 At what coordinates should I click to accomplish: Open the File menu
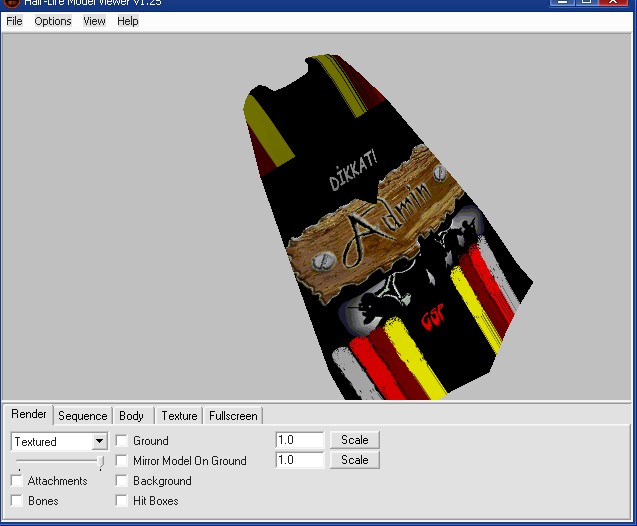click(14, 21)
